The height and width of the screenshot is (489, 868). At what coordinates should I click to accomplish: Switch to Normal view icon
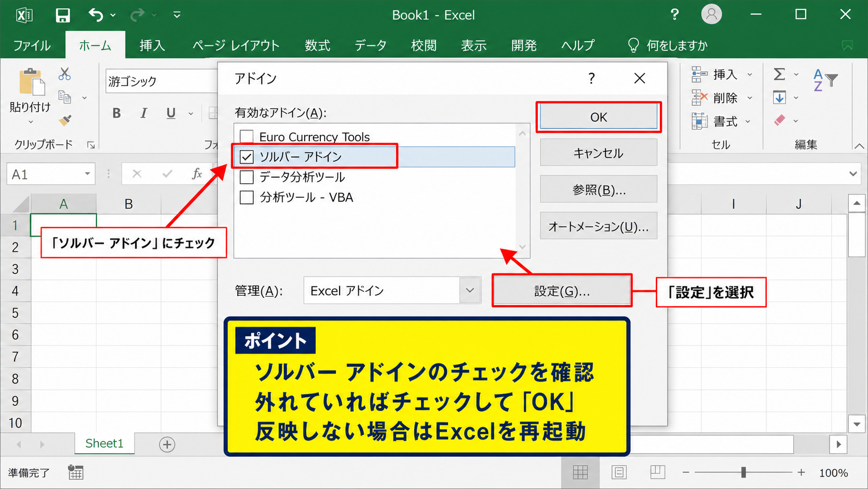point(580,472)
